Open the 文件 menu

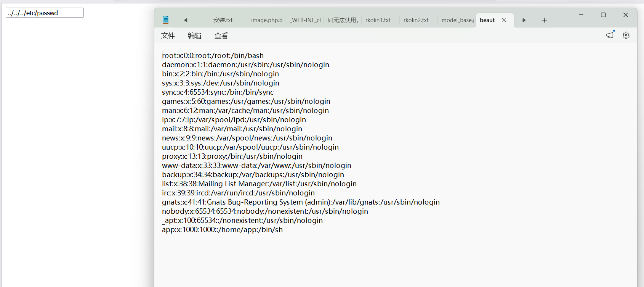point(168,35)
